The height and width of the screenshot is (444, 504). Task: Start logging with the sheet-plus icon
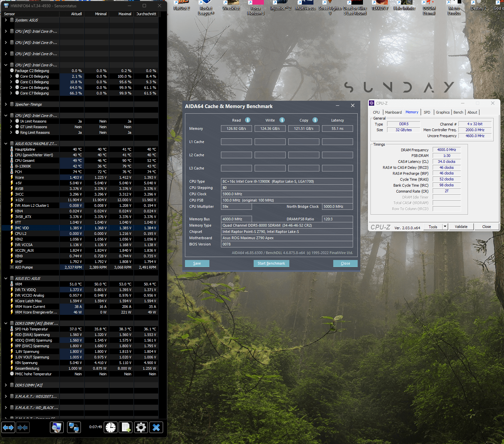pyautogui.click(x=126, y=427)
